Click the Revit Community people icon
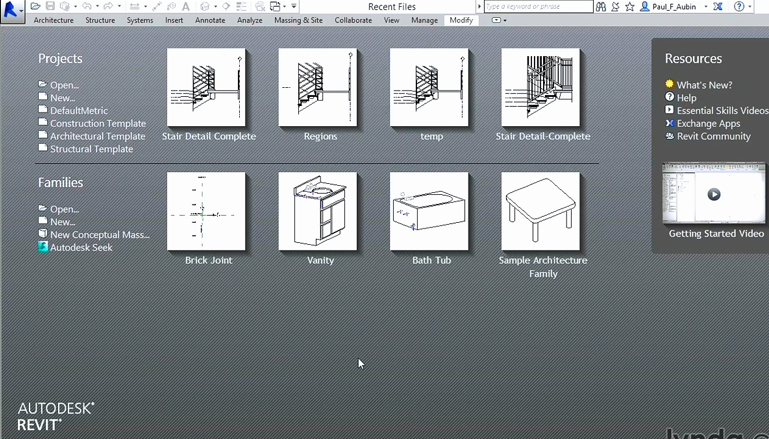The image size is (769, 439). (x=669, y=136)
